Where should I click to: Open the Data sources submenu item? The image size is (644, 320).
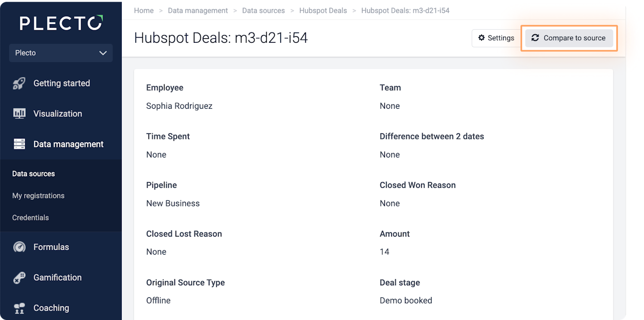pos(33,174)
